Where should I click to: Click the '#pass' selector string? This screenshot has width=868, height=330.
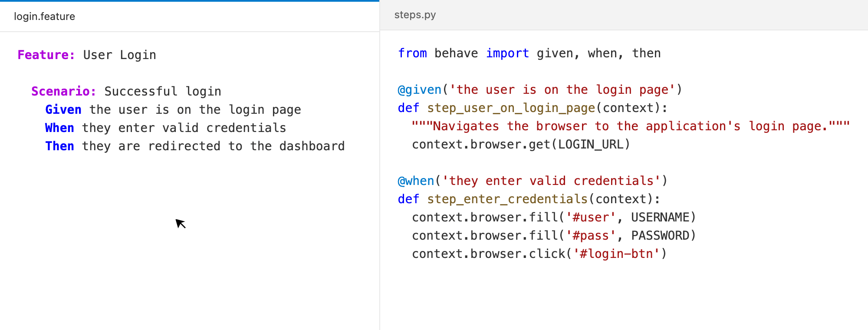[x=591, y=235]
